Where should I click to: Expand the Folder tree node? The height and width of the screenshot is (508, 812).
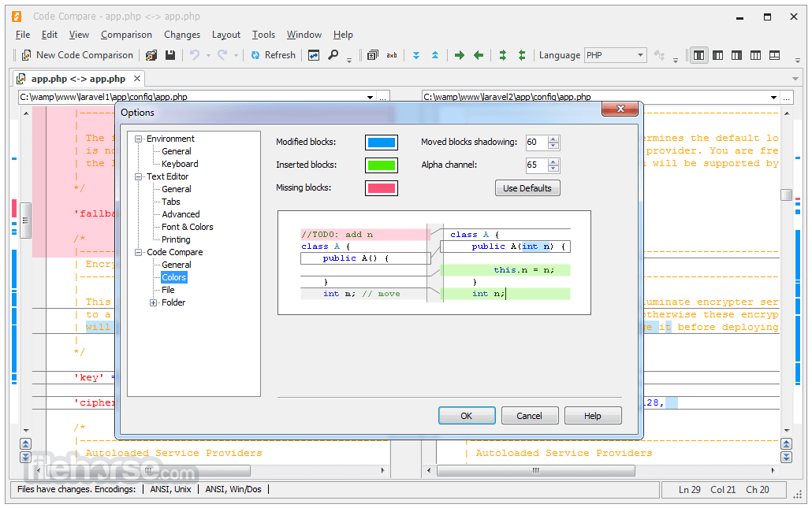[153, 302]
